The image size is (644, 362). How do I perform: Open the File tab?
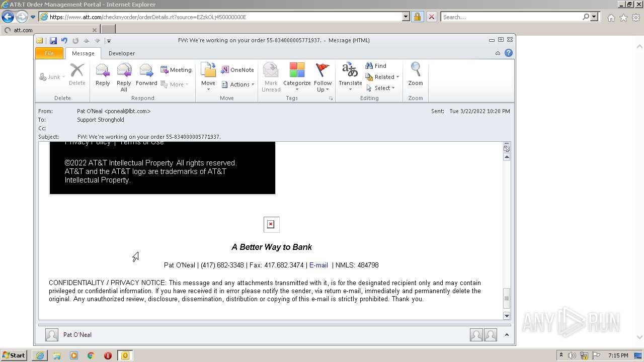coord(49,53)
